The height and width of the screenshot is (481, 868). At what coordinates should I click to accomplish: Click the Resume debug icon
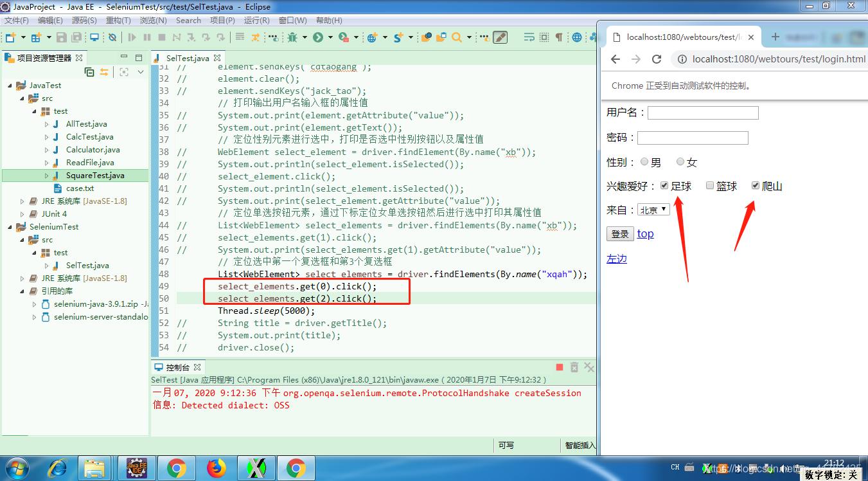point(132,37)
